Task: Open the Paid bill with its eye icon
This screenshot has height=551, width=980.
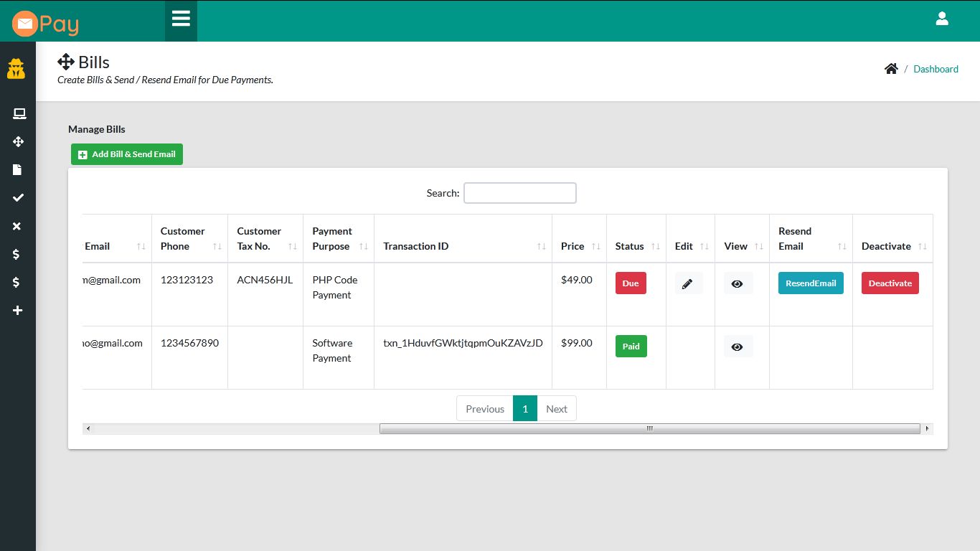Action: 737,347
